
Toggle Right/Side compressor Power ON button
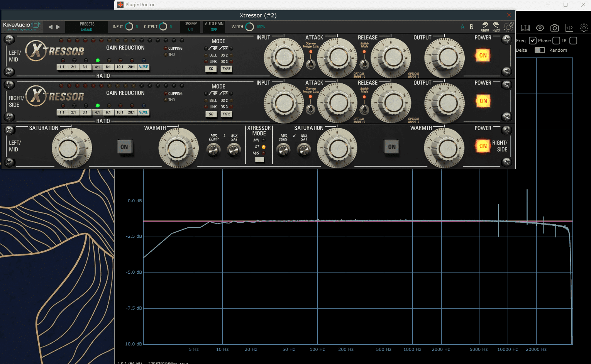[x=483, y=101]
